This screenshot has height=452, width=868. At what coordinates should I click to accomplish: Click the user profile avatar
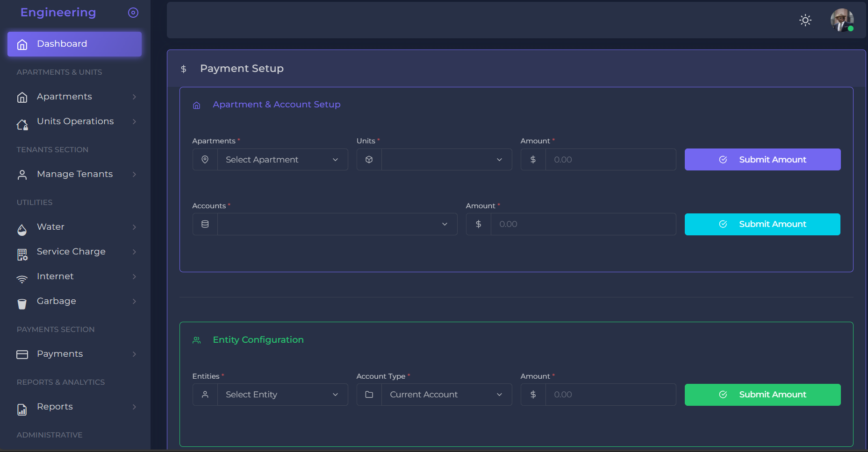point(841,20)
